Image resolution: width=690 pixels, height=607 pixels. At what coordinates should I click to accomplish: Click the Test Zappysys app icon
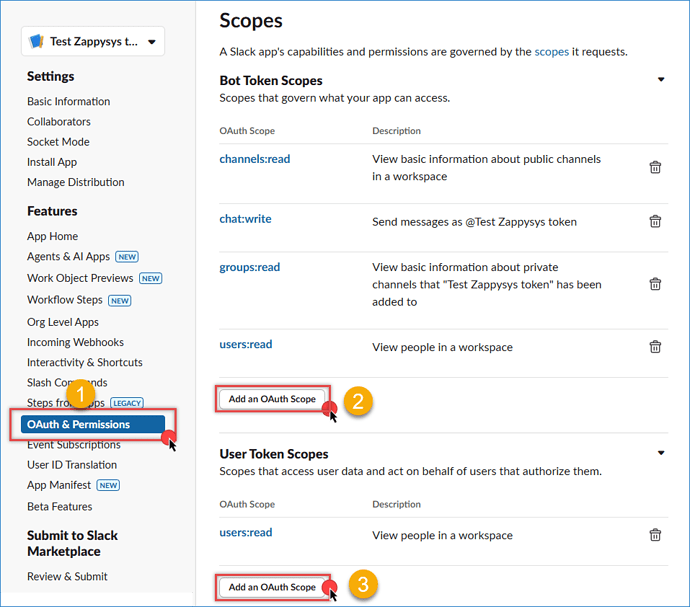pos(36,41)
